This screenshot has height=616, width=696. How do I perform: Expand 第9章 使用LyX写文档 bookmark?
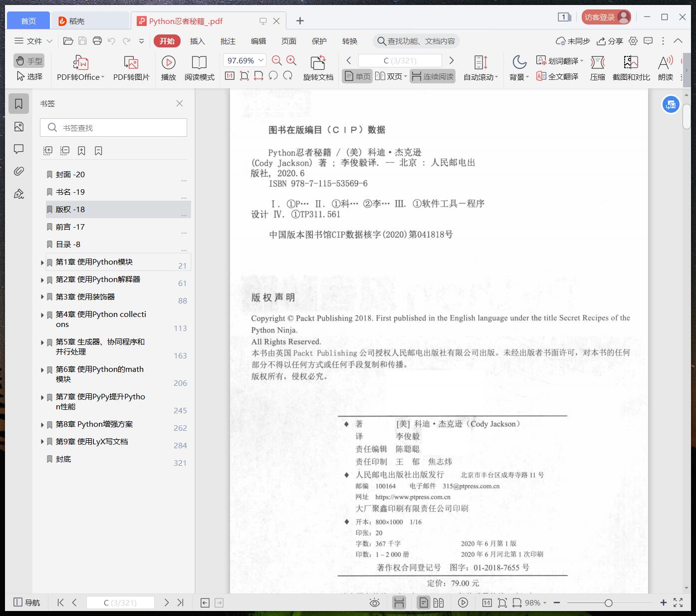(42, 442)
